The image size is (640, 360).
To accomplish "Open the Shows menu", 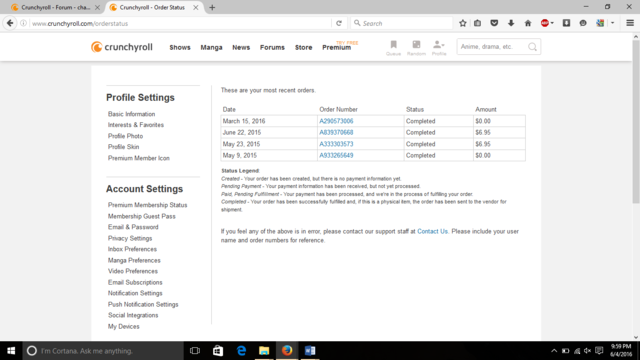I will click(x=180, y=47).
